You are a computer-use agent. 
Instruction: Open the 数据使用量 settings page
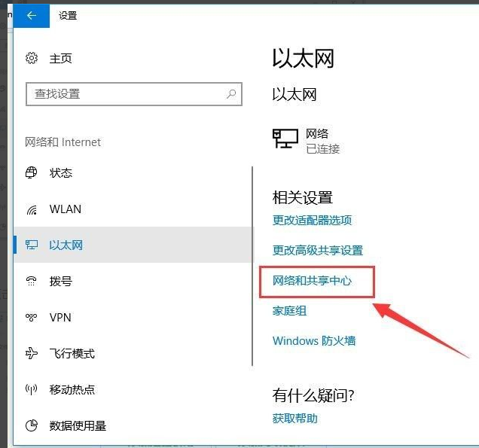(78, 426)
